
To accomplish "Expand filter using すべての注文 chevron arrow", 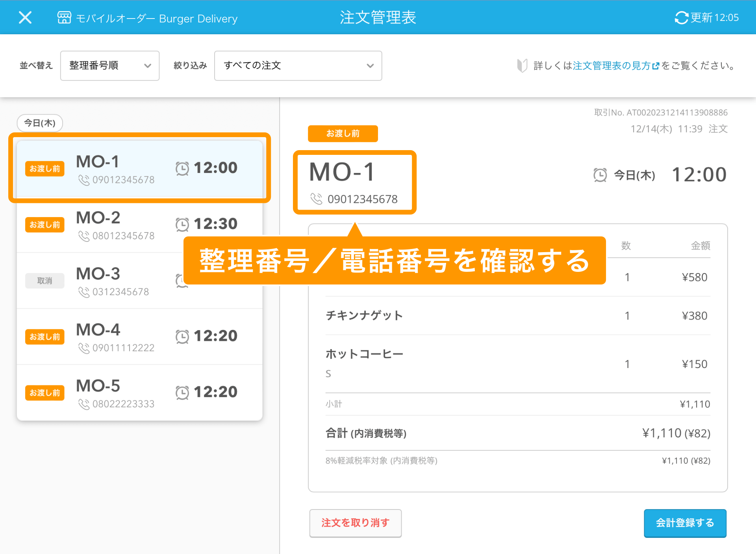I will coord(370,66).
